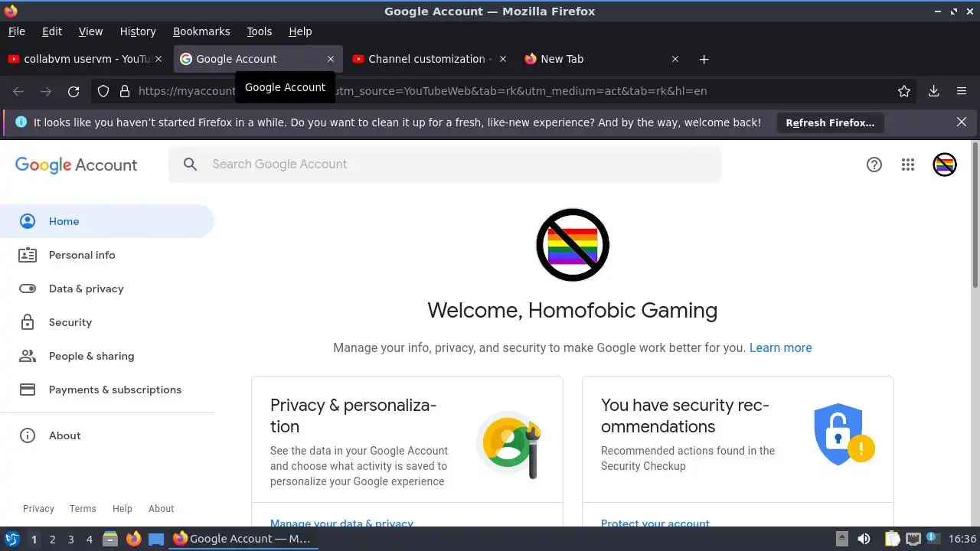
Task: Click the privacy personalization illustration
Action: [509, 445]
